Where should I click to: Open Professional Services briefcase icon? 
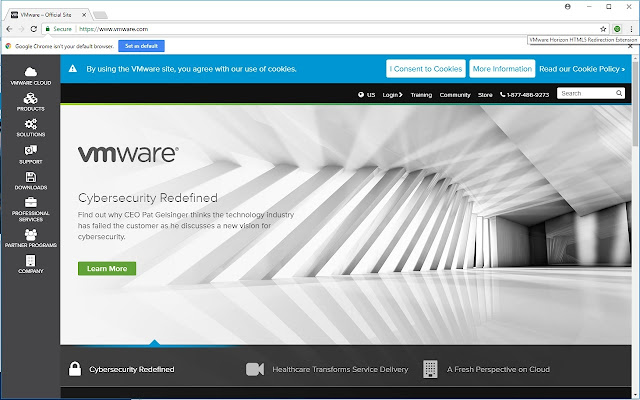(x=31, y=202)
